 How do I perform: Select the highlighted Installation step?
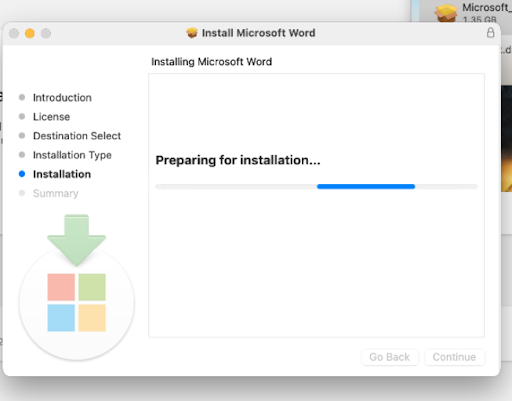(62, 174)
